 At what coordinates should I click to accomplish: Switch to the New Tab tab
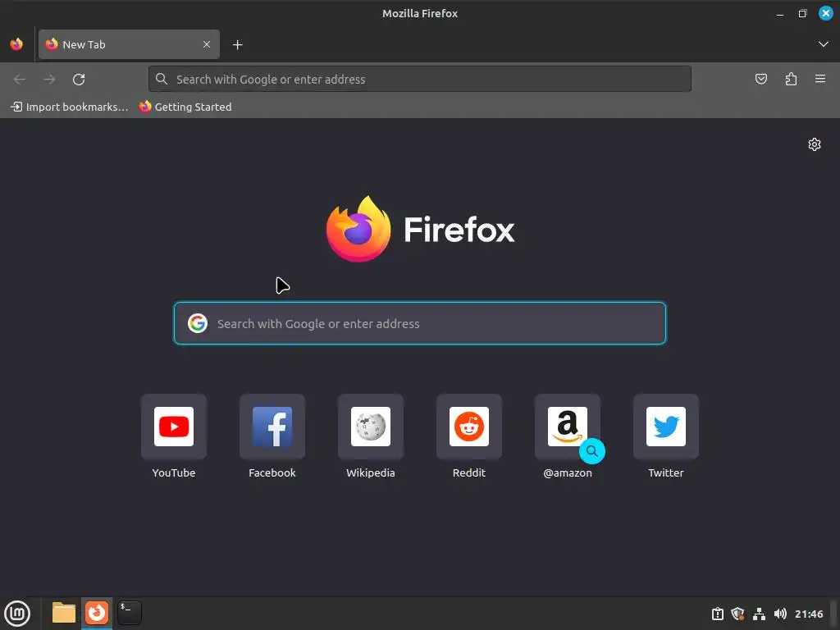(x=129, y=44)
